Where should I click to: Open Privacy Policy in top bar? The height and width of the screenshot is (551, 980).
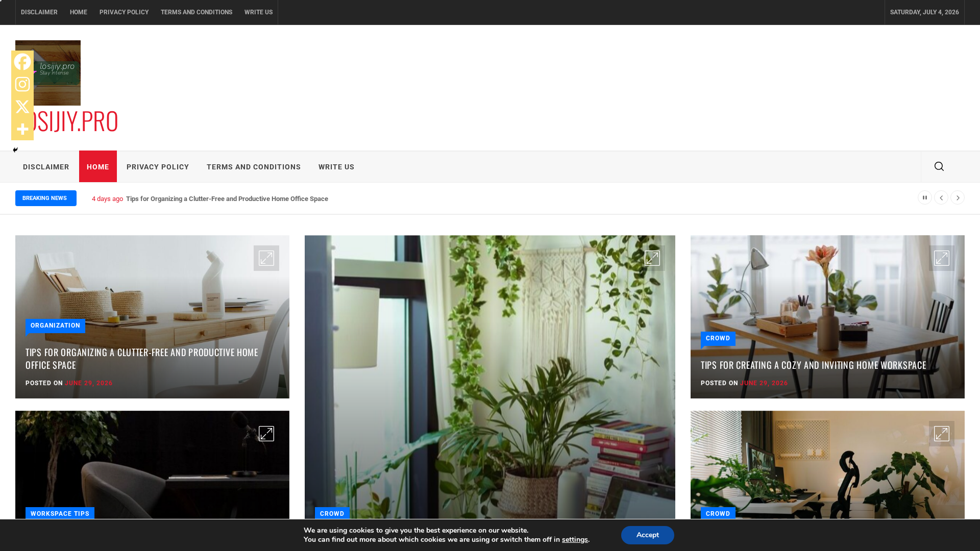click(x=124, y=12)
